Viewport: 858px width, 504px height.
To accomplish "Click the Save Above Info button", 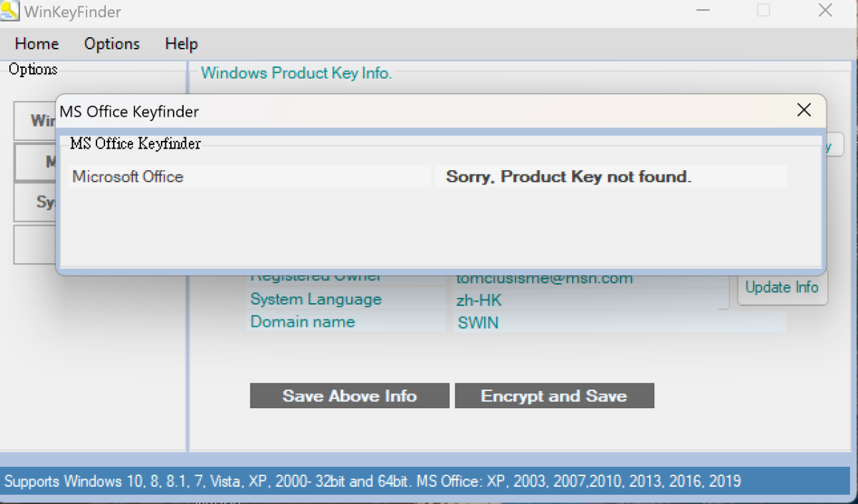I will pyautogui.click(x=350, y=395).
